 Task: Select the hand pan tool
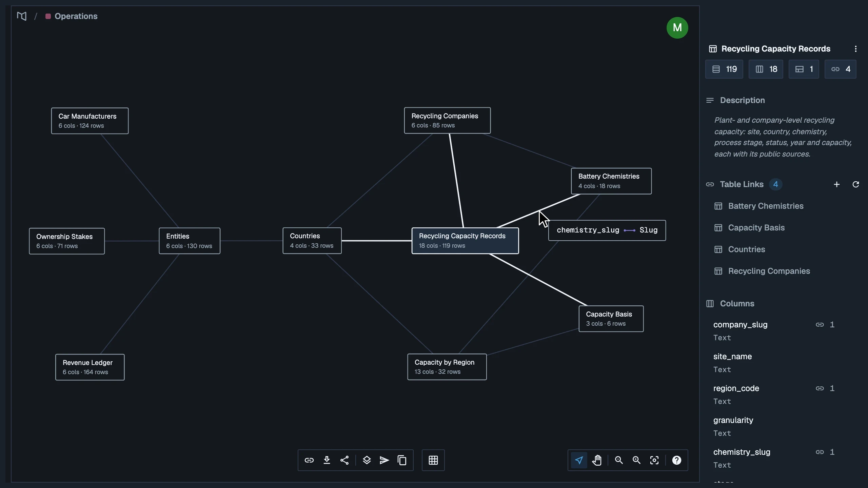coord(597,460)
